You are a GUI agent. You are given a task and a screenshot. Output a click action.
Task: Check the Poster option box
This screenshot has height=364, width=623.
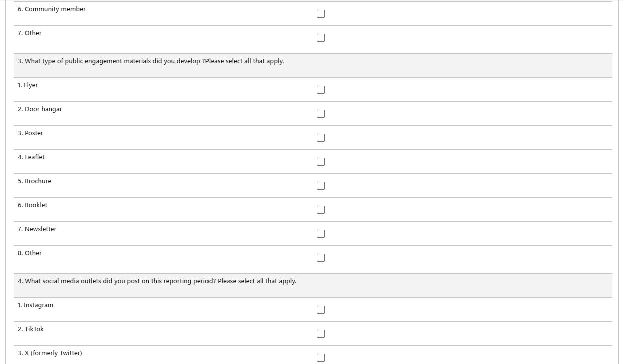[321, 138]
